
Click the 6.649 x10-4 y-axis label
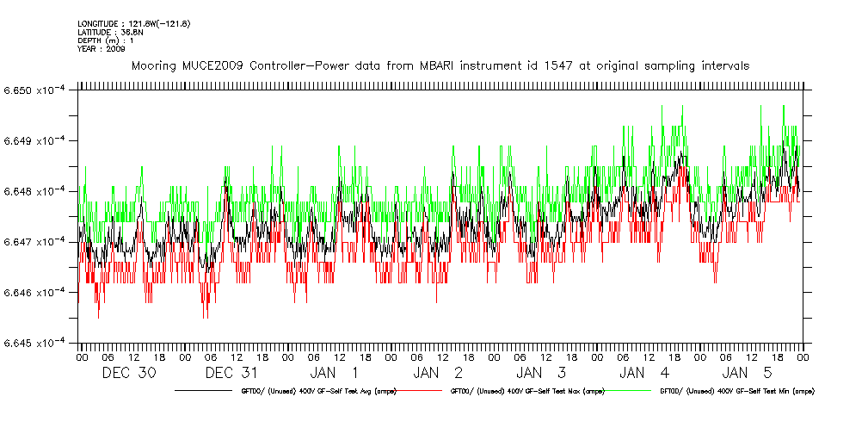point(35,141)
